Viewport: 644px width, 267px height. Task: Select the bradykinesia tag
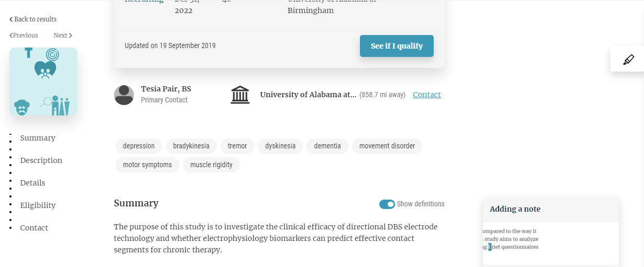tap(191, 146)
